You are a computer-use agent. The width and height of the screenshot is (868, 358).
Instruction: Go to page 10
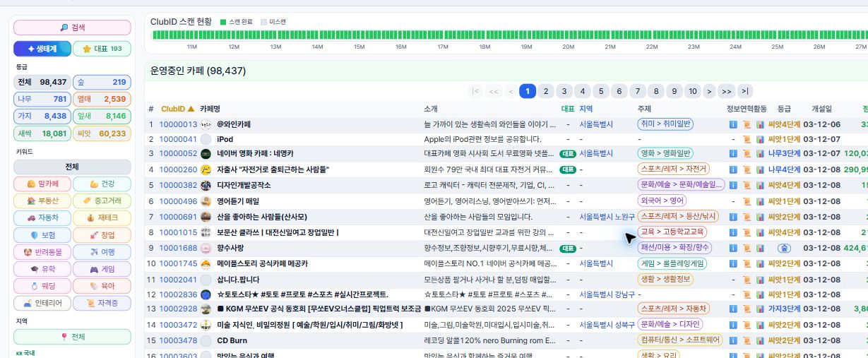692,91
